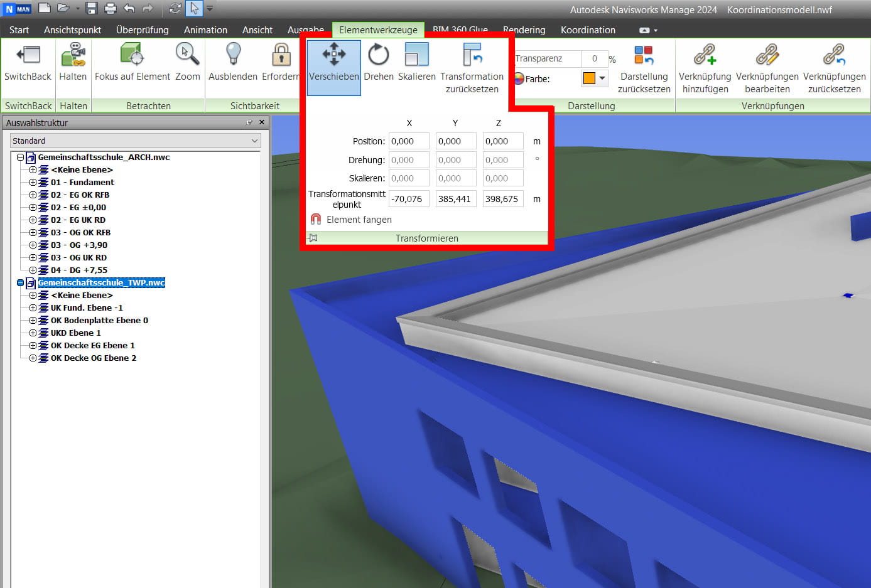Image resolution: width=871 pixels, height=588 pixels.
Task: Activate the Select cursor tool
Action: pos(194,8)
